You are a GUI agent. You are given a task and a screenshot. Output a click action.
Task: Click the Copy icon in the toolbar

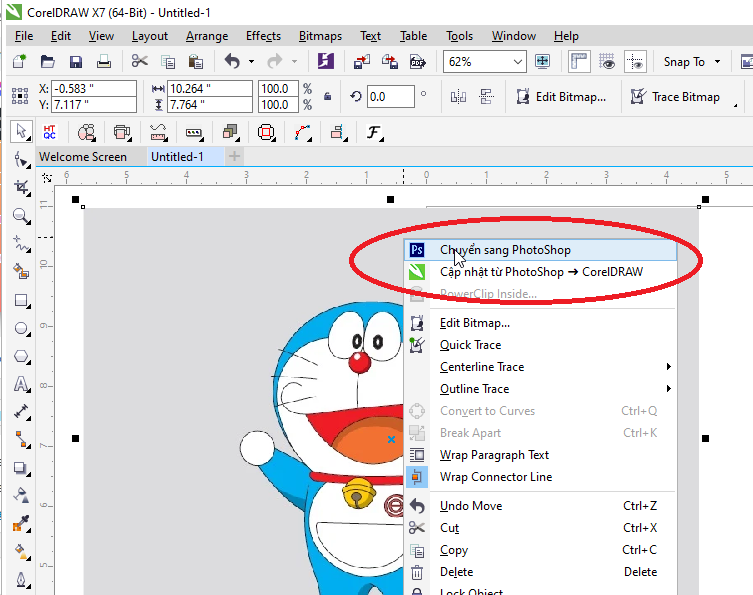coord(168,61)
